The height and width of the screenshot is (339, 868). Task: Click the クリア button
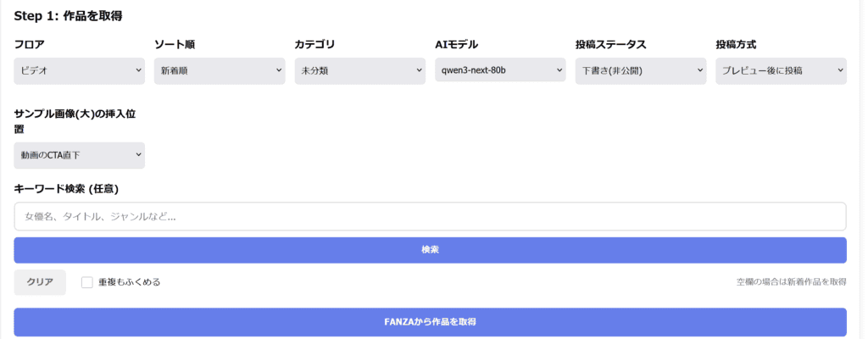coord(40,282)
